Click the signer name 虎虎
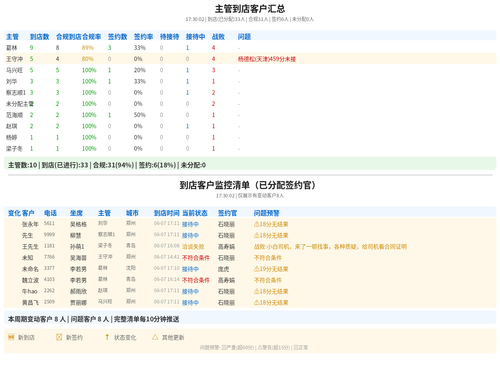Screen dimensions: 500x370 [224, 269]
